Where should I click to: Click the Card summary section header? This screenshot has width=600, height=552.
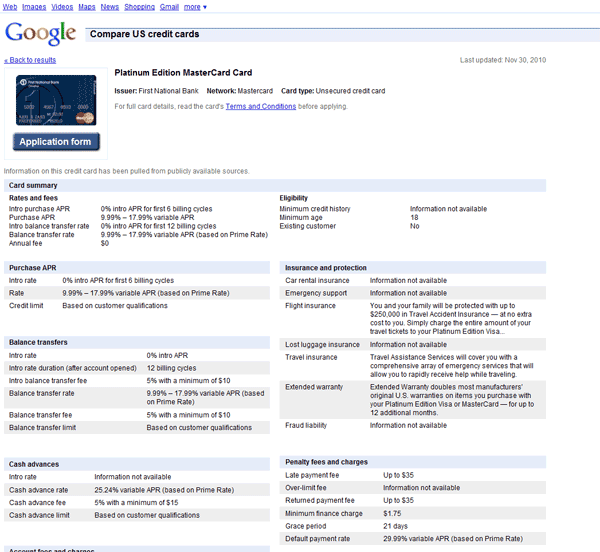[275, 185]
